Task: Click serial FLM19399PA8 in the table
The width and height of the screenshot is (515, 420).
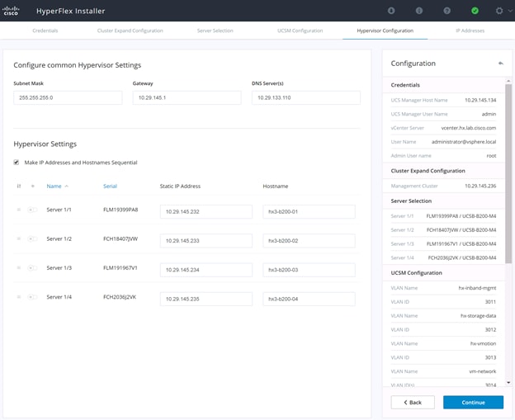Action: point(120,210)
